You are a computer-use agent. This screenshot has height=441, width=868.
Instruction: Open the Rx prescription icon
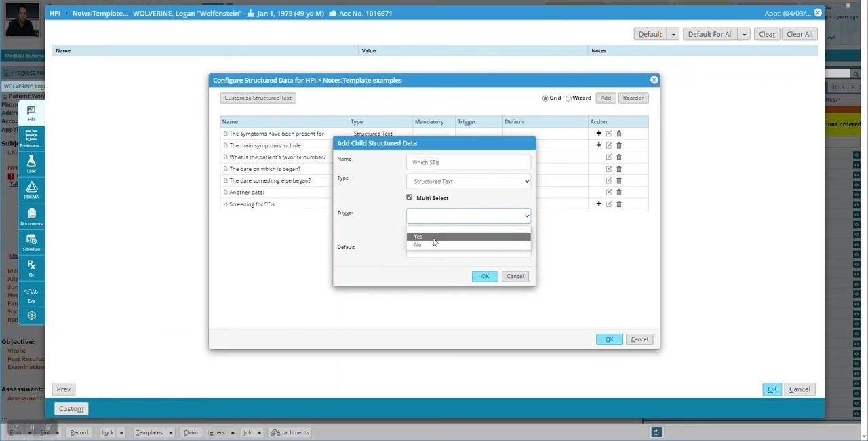coord(31,268)
